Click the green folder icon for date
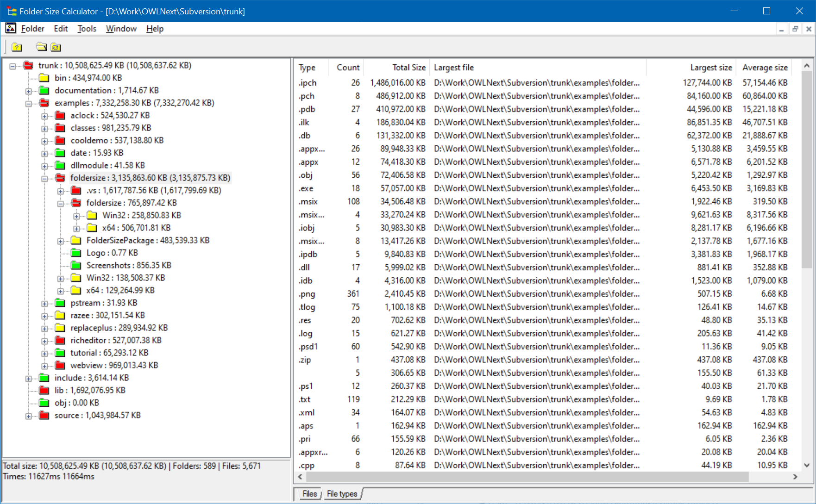 pyautogui.click(x=60, y=153)
